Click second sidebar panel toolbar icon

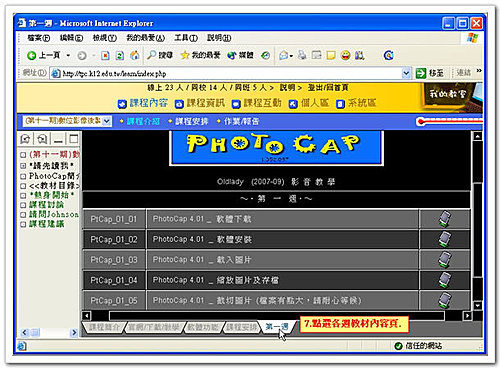42,139
